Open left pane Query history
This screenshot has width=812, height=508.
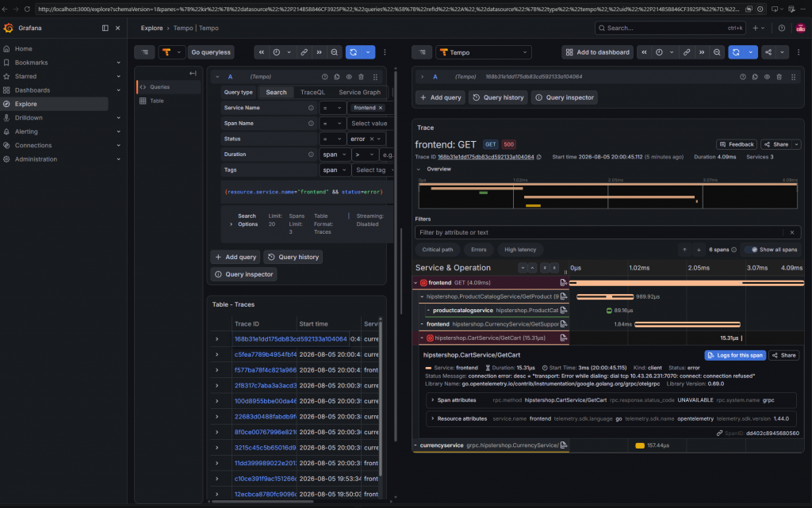click(293, 257)
